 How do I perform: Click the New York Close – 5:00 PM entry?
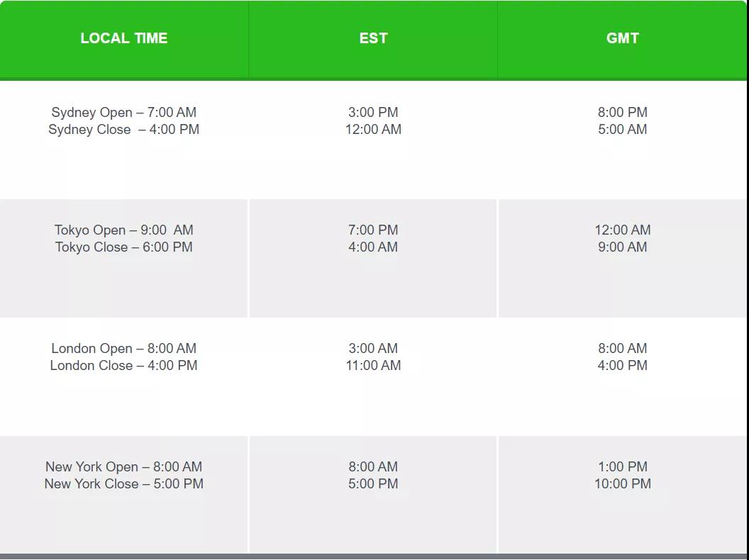coord(124,483)
